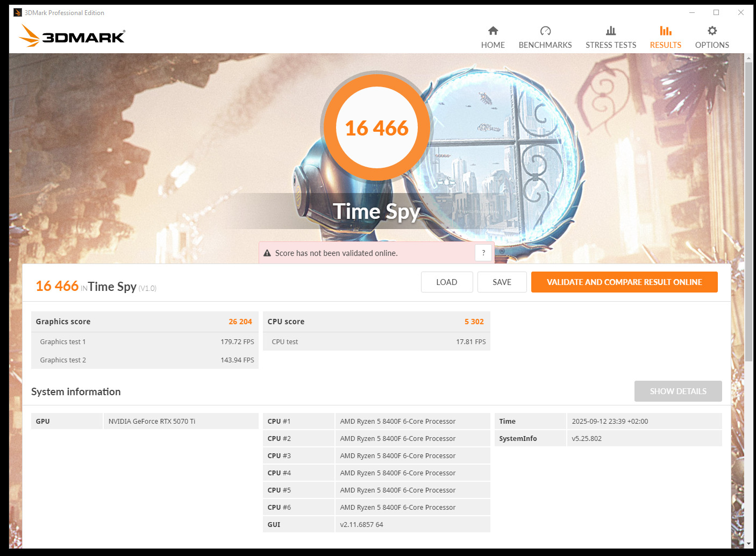756x556 pixels.
Task: Minimize the 3DMark window
Action: [692, 12]
